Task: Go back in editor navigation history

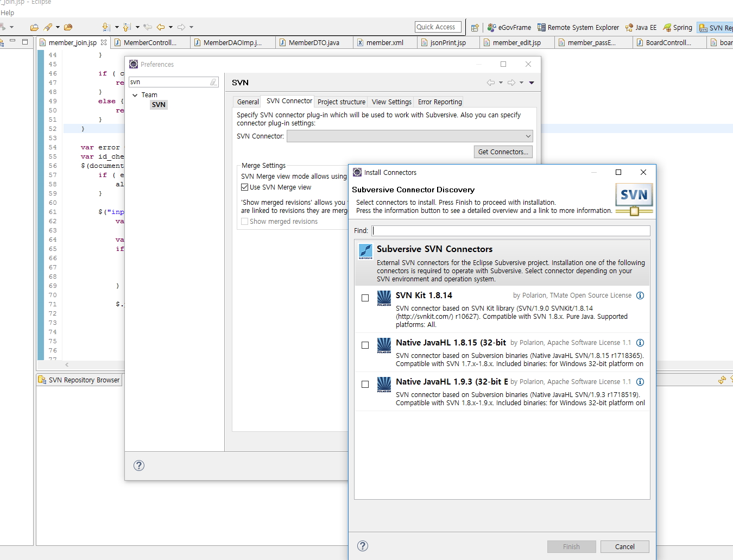Action: tap(161, 27)
